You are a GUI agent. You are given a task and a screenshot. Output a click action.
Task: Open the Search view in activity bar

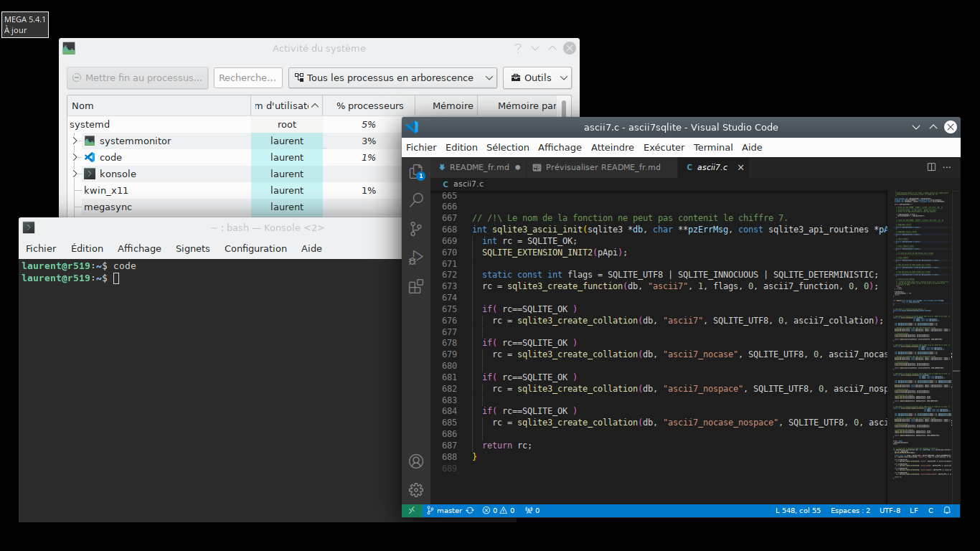(x=415, y=200)
